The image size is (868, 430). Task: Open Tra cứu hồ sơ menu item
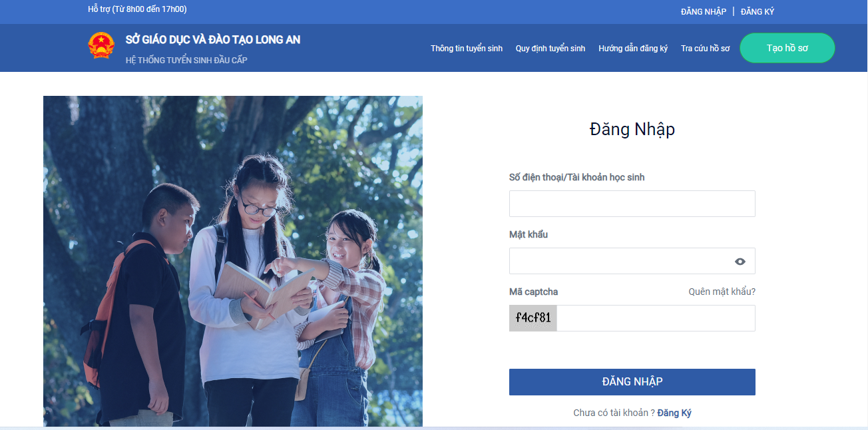tap(706, 49)
